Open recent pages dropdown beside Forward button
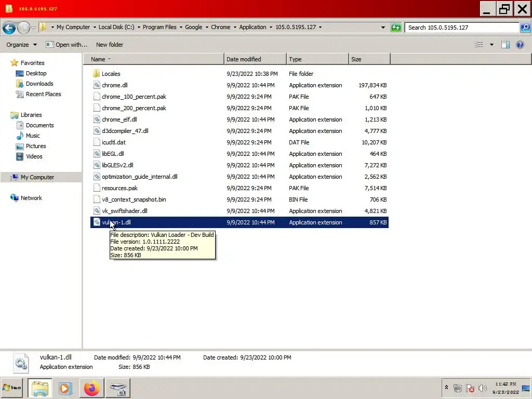532x399 pixels. point(33,28)
